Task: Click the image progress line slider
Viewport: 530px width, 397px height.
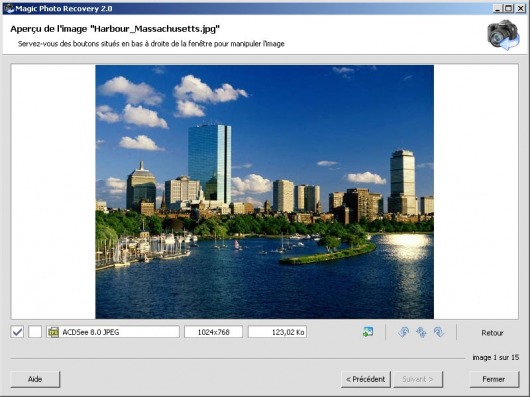Action: point(238,358)
